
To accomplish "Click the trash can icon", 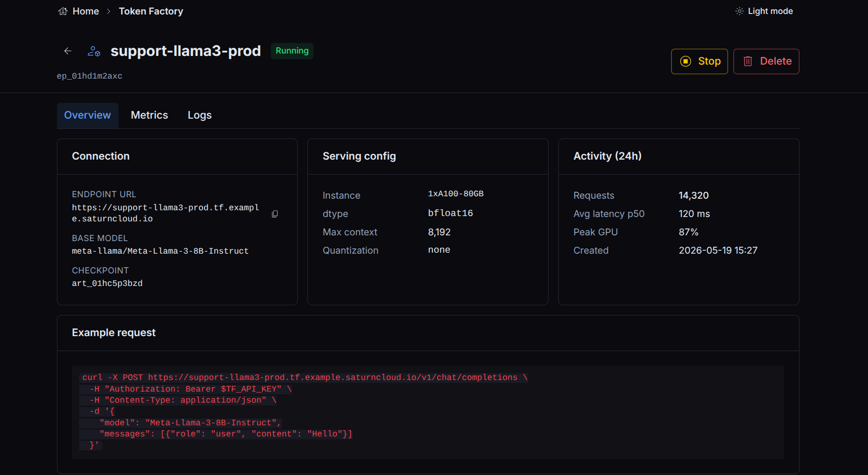I will pyautogui.click(x=747, y=61).
